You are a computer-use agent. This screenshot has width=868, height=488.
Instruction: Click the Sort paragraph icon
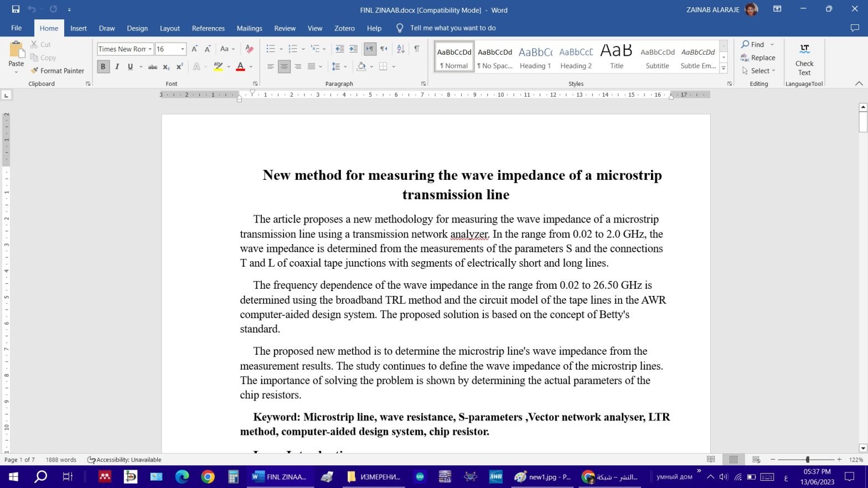click(x=401, y=49)
